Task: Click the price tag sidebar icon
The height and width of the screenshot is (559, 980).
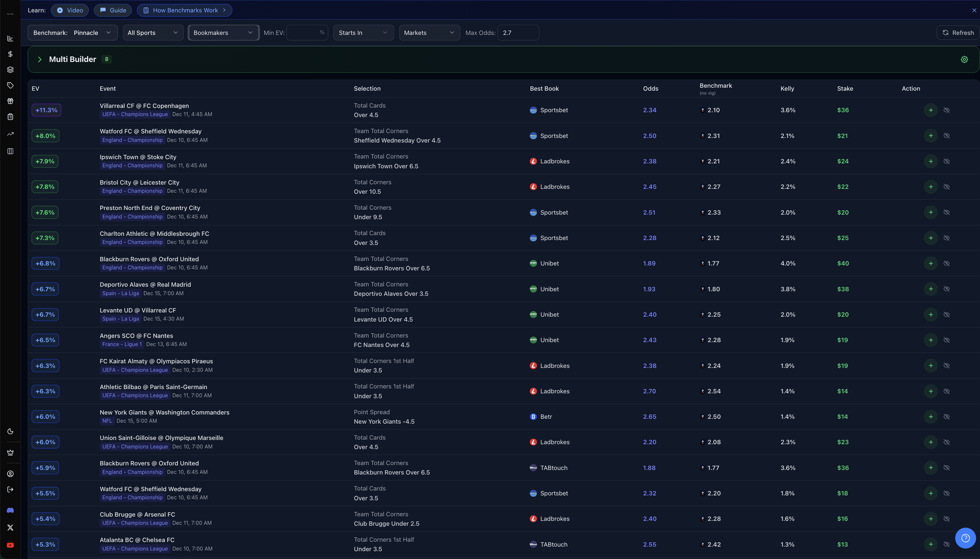Action: [x=10, y=85]
